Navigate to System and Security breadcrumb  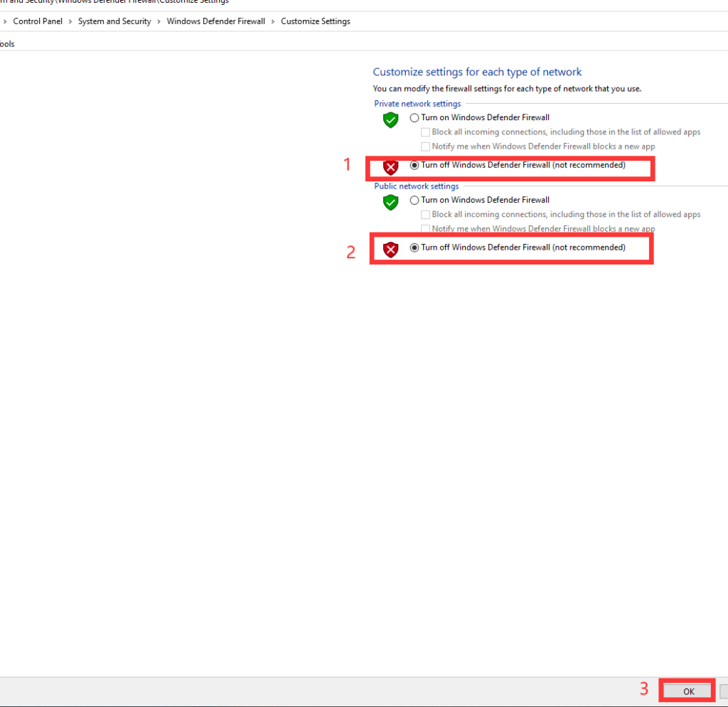114,21
